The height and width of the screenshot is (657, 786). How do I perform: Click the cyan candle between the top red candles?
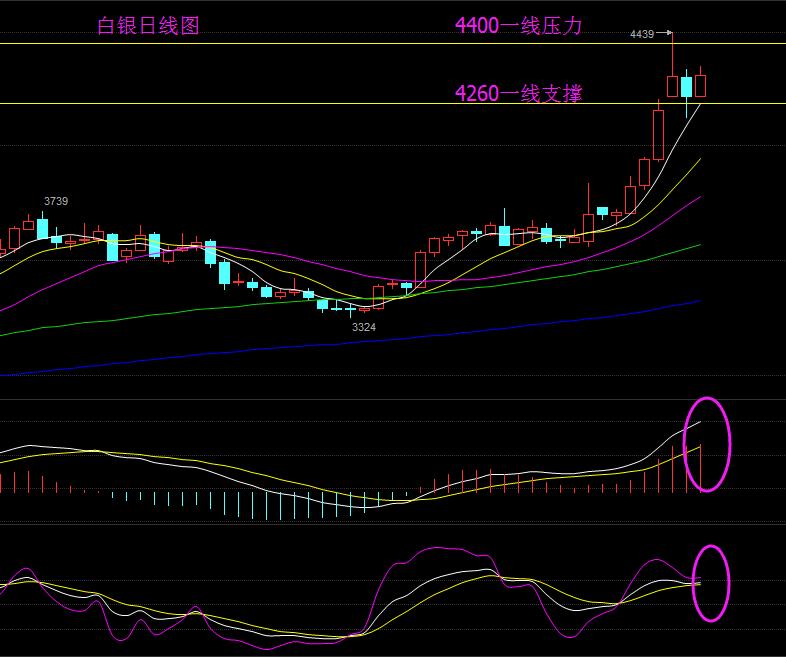[x=686, y=87]
